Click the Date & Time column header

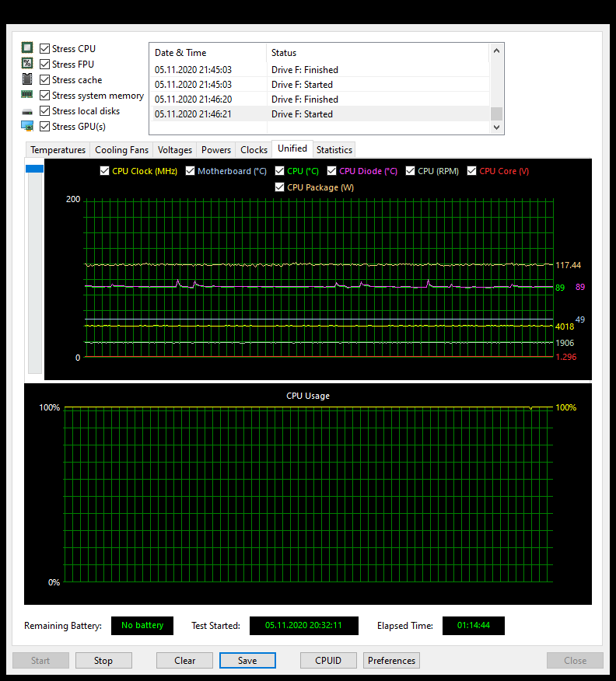click(x=208, y=53)
